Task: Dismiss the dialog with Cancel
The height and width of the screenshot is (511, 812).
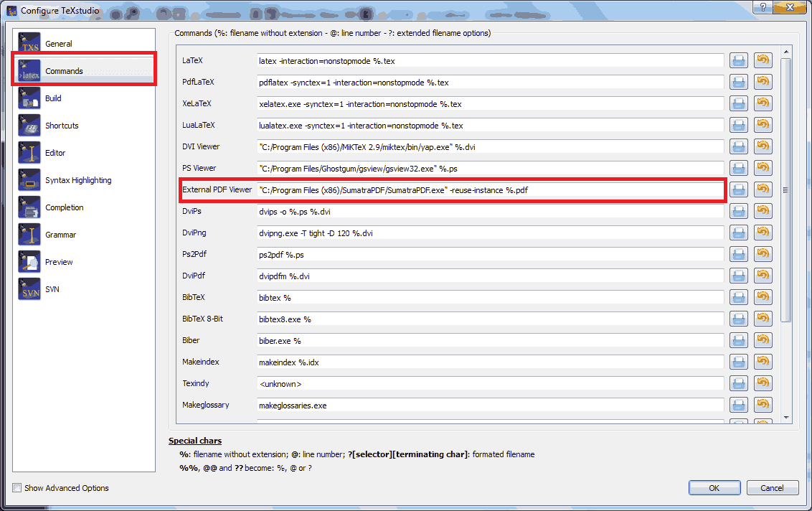Action: 773,487
